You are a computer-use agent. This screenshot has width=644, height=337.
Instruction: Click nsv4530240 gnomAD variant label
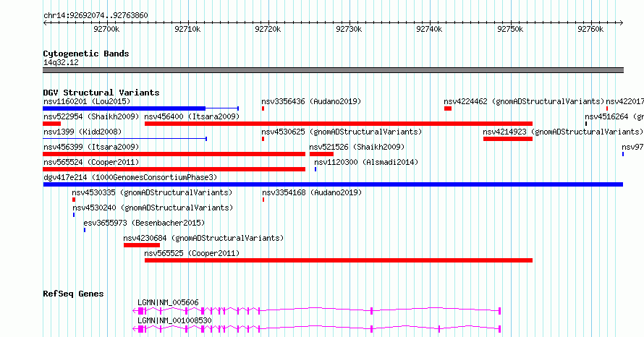tap(153, 208)
